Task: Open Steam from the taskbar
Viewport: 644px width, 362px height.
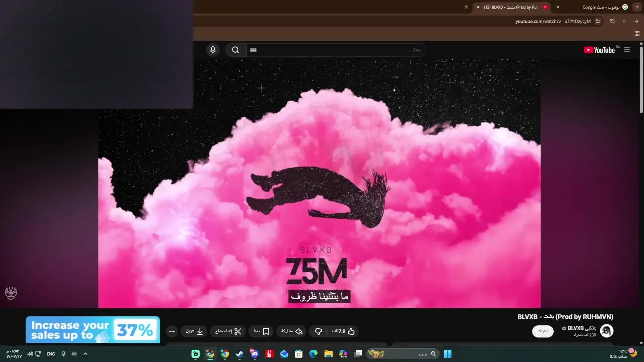Action: coord(239,354)
